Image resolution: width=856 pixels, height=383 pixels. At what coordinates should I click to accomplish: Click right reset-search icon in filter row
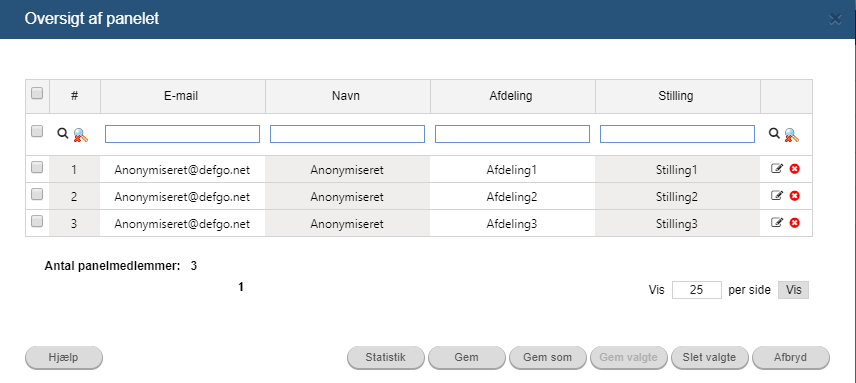click(792, 134)
